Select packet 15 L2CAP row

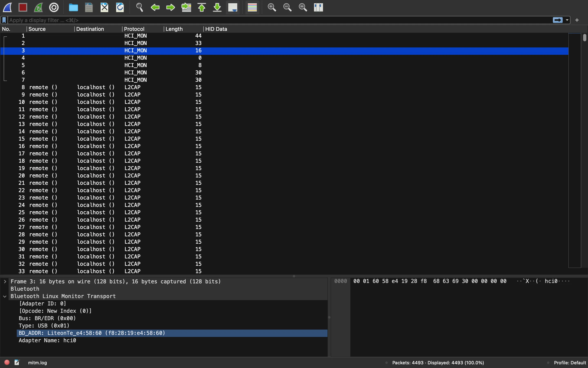[x=284, y=139]
